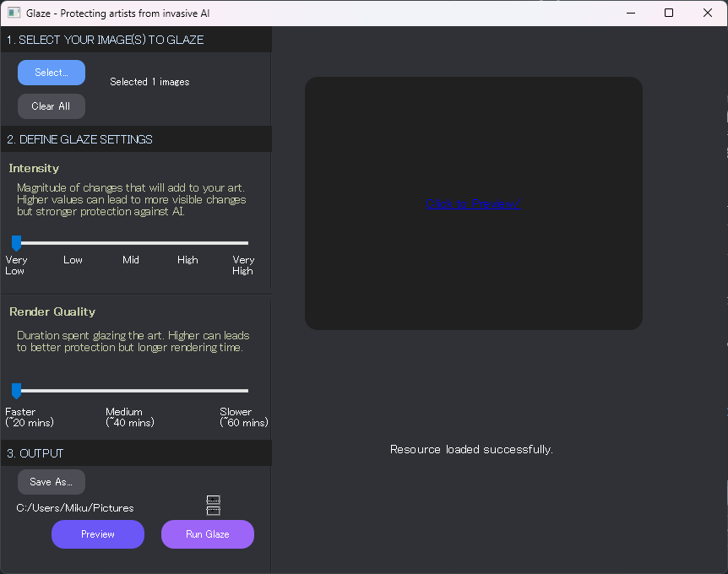
Task: Maximize the Glaze window
Action: 669,13
